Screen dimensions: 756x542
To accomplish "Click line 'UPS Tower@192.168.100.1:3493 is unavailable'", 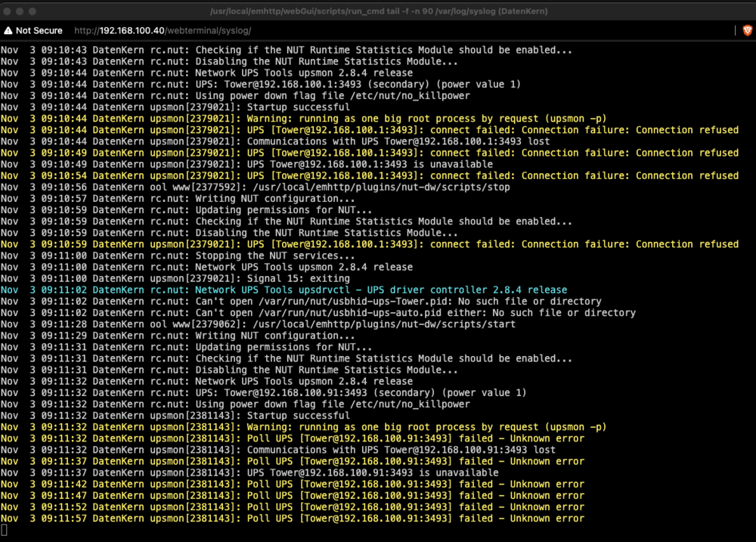I will tap(246, 165).
